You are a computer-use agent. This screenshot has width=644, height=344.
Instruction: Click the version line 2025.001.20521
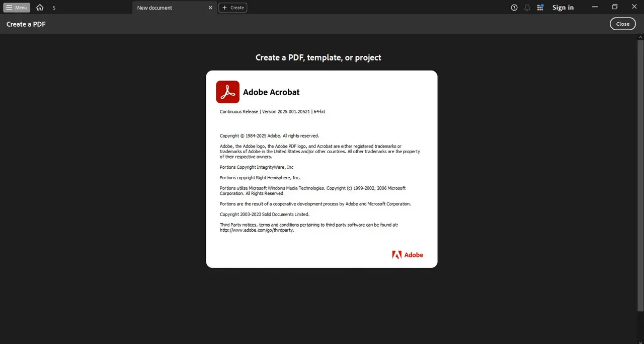pyautogui.click(x=272, y=111)
